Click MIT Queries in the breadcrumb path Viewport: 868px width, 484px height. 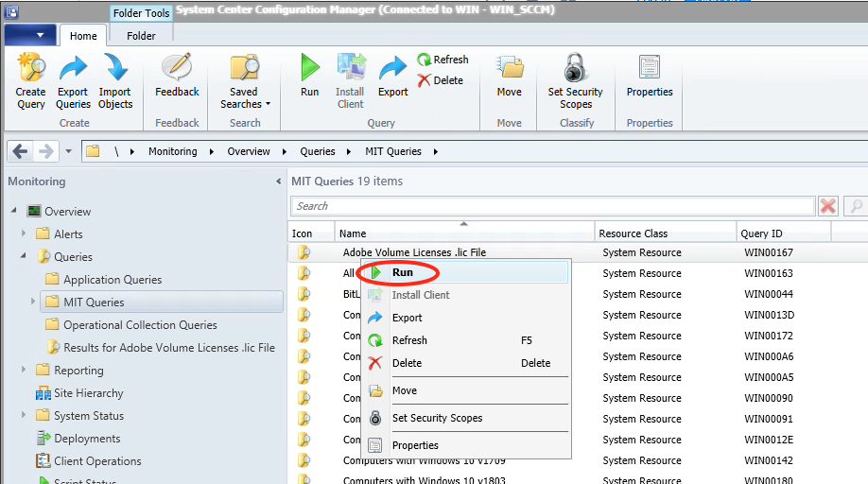393,151
